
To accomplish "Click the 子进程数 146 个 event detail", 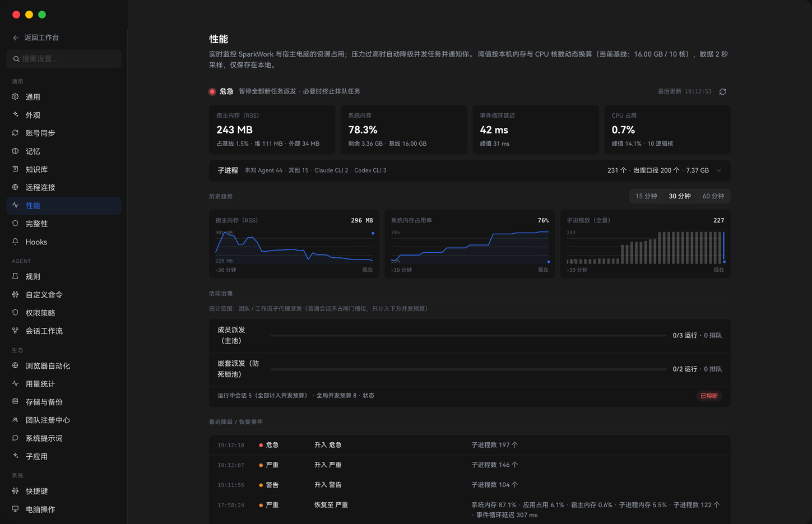I will (494, 465).
